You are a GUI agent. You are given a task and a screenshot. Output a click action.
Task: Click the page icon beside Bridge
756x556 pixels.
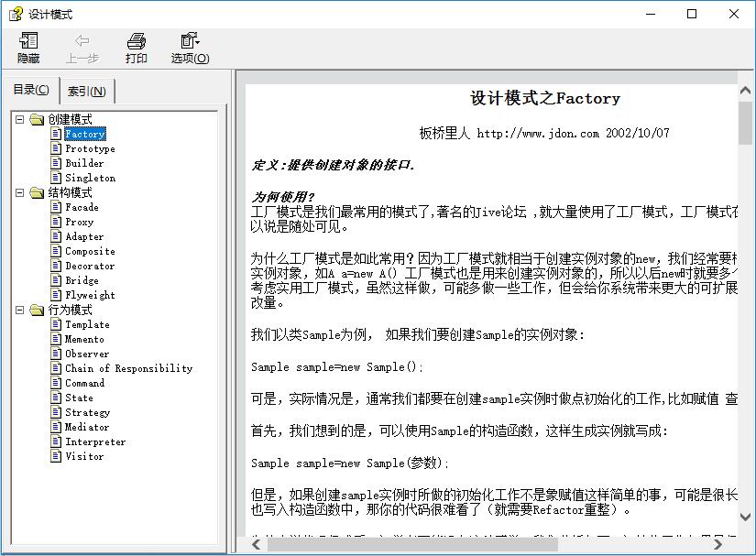(57, 280)
